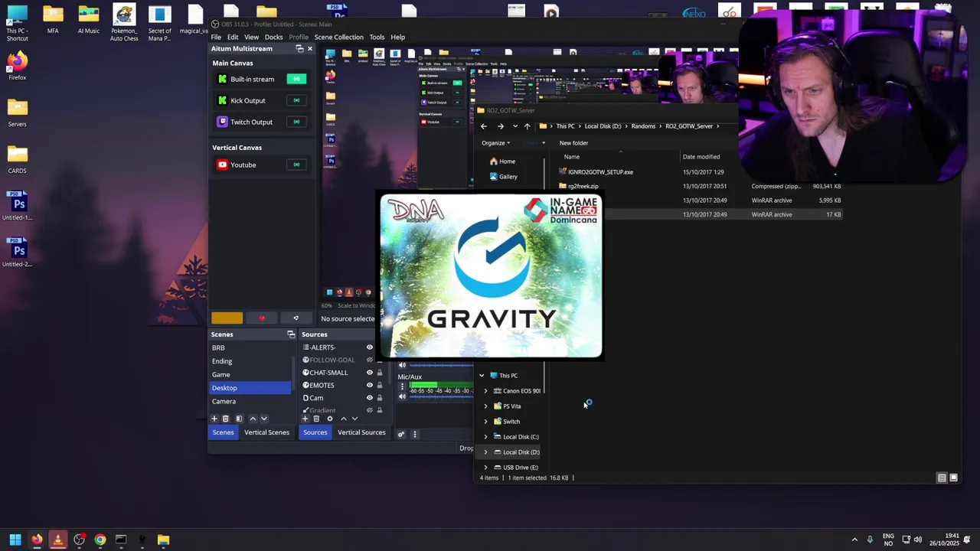
Task: Toggle the Built-in stream output
Action: (x=296, y=79)
